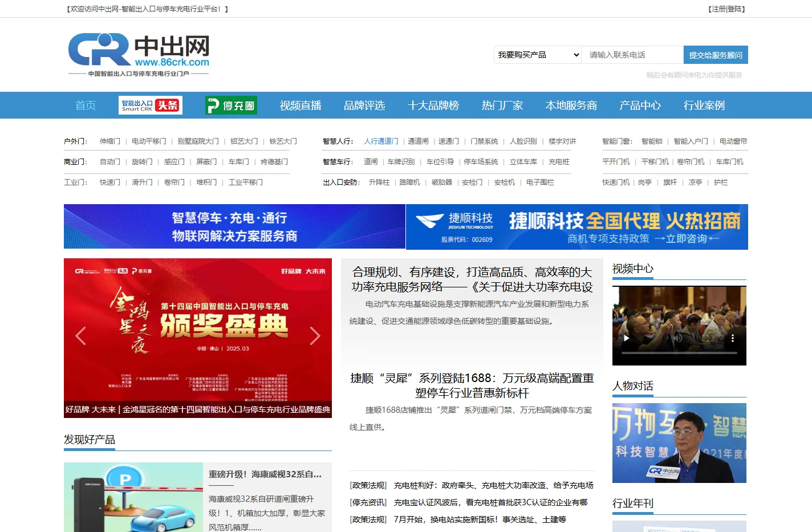This screenshot has width=812, height=532.
Task: Select 电动窗帘 category link
Action: point(733,141)
